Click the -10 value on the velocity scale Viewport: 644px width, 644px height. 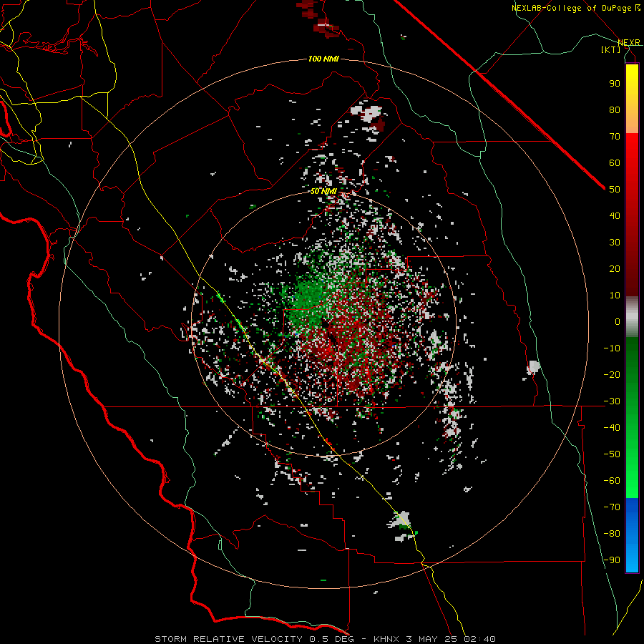coord(612,348)
